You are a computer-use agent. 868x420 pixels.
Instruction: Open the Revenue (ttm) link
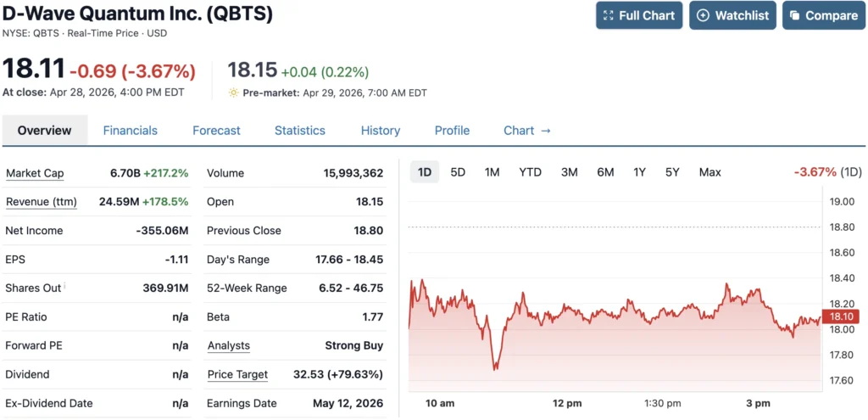tap(42, 202)
